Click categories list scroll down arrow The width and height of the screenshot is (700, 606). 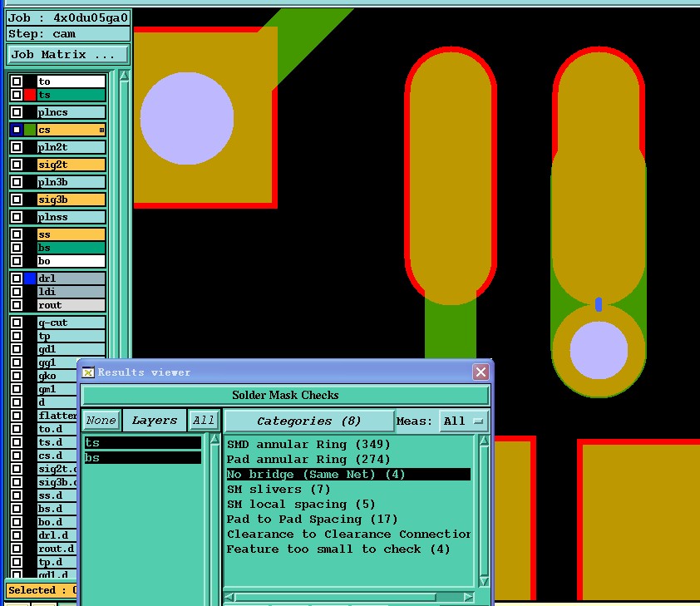(484, 581)
